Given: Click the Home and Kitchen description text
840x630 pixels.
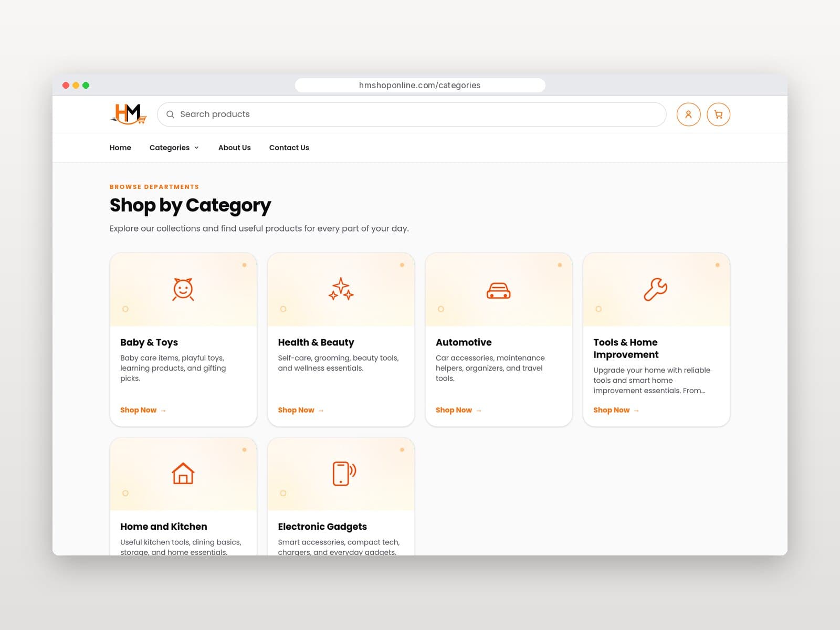Looking at the screenshot, I should [181, 547].
